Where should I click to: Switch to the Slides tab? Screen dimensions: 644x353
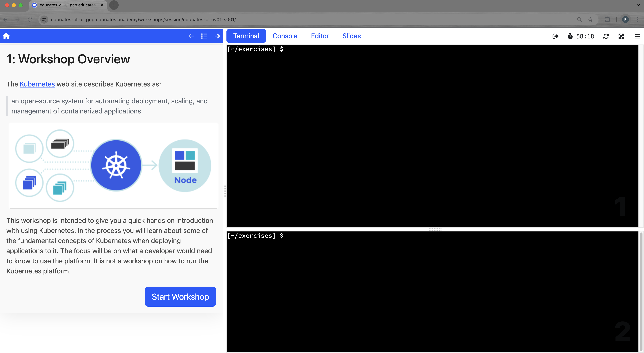pyautogui.click(x=351, y=36)
